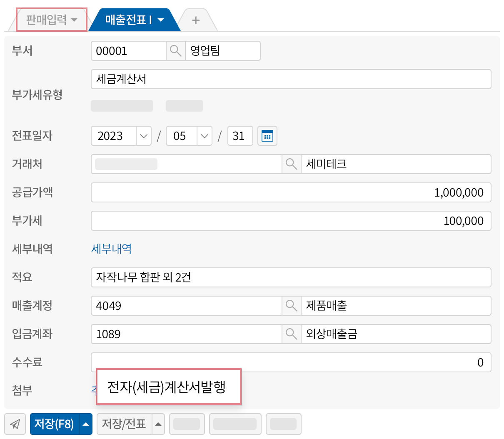Open a new tab with the plus icon
This screenshot has height=439, width=504.
point(196,19)
